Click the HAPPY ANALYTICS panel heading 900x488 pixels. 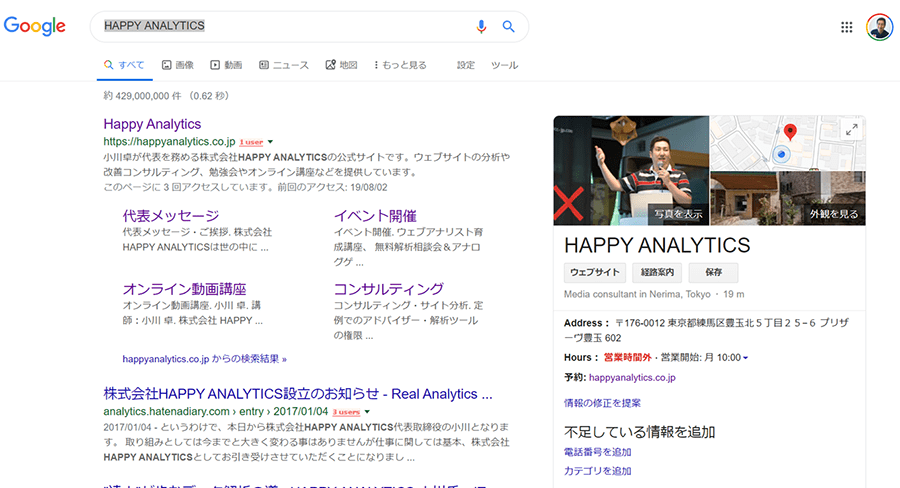[657, 245]
